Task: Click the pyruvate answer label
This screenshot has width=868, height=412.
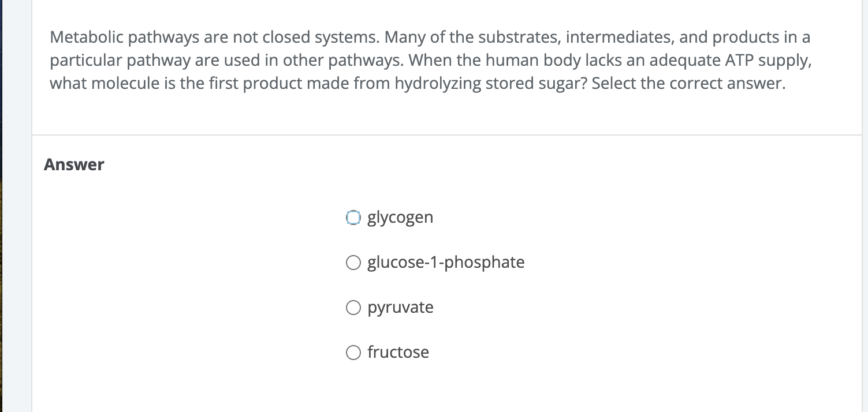Action: [x=400, y=308]
